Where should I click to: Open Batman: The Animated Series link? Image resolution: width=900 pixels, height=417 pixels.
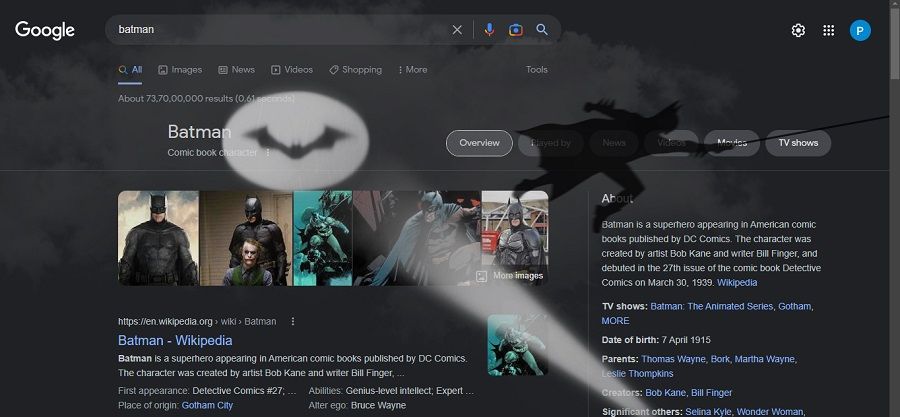click(x=712, y=306)
